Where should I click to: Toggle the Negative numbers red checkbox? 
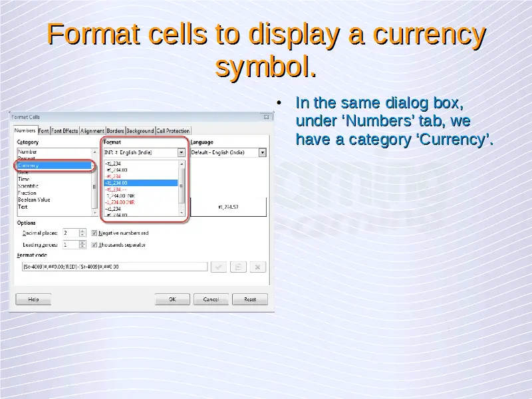coord(94,233)
